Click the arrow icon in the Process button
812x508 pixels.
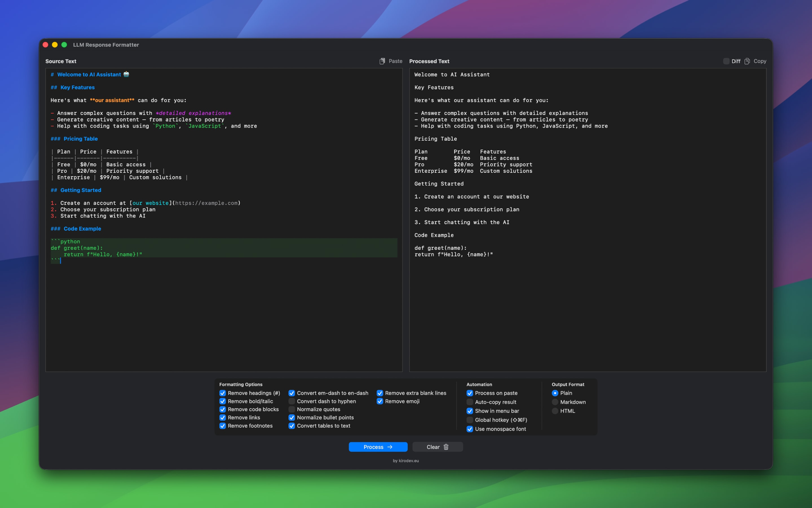[x=389, y=447]
